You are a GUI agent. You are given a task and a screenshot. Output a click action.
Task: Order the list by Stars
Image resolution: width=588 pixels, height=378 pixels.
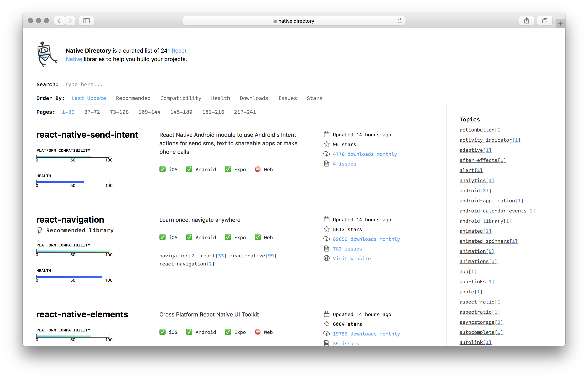pos(314,98)
